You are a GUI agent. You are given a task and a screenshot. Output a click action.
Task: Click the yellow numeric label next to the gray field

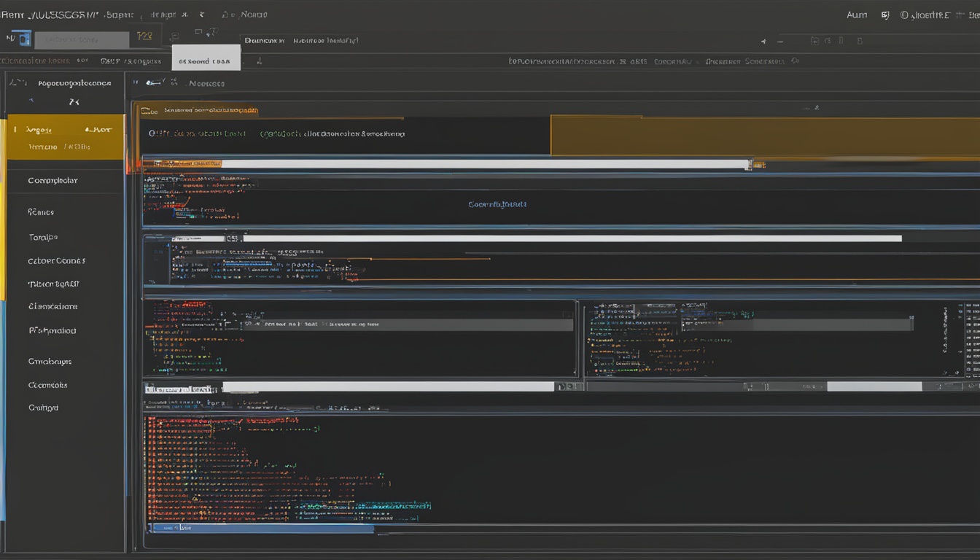(x=144, y=36)
